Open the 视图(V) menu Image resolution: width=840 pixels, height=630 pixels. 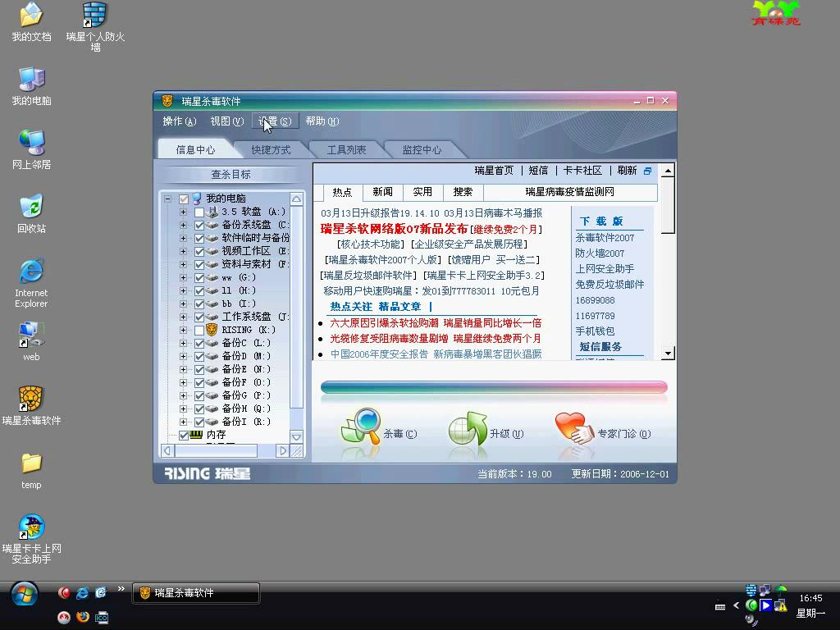coord(226,121)
